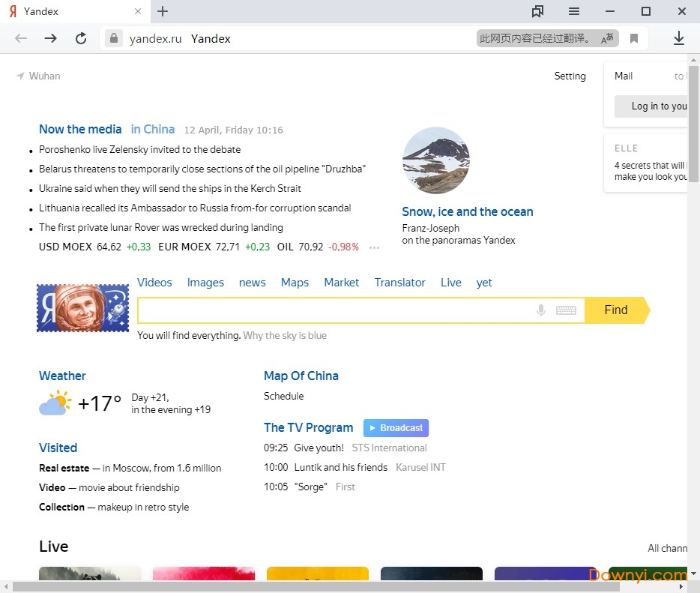Open the Images search tab
Viewport: 700px width, 593px height.
(205, 283)
